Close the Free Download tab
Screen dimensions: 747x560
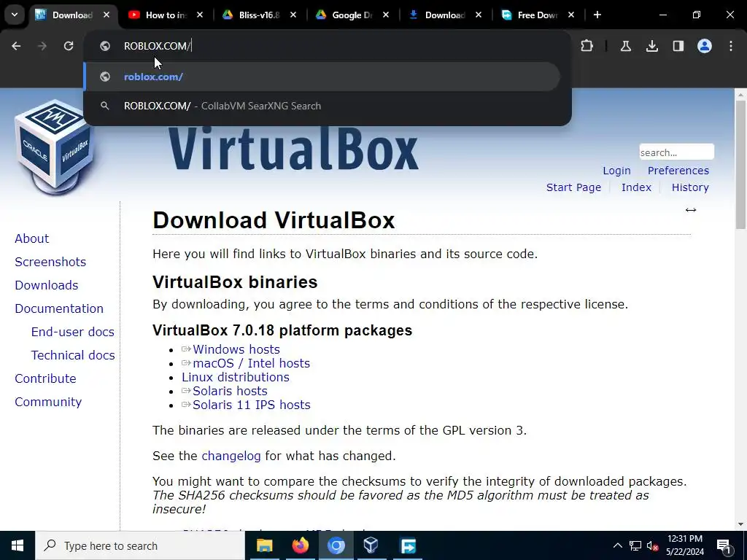571,15
